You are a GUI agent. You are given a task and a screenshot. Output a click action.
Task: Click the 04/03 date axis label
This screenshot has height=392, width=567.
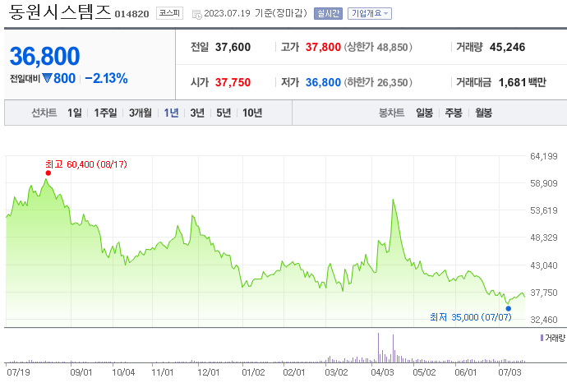pos(382,372)
